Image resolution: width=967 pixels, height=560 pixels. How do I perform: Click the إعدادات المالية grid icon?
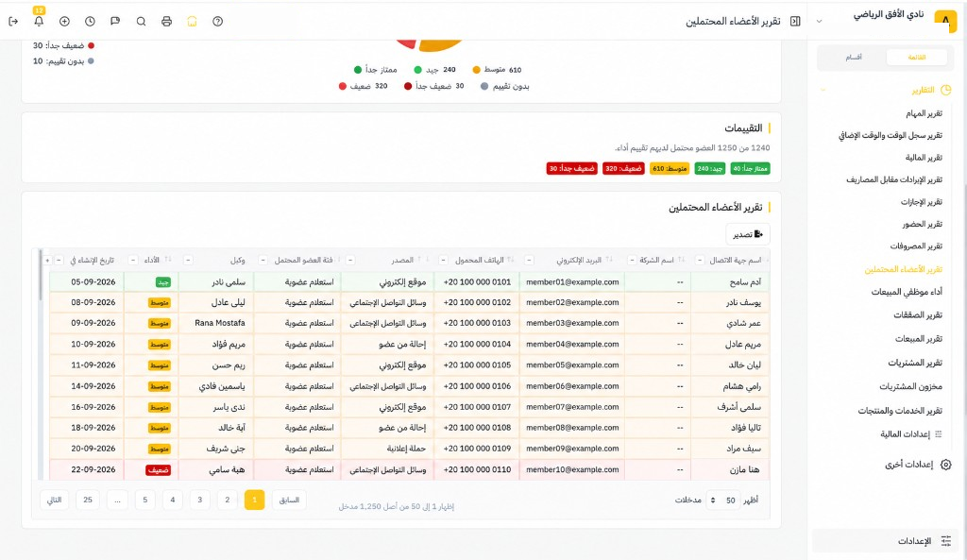coord(939,434)
